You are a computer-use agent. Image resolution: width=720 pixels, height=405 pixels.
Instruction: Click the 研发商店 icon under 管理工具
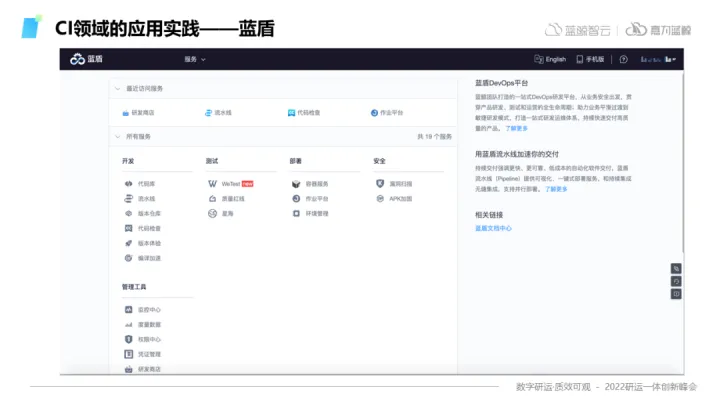coord(129,369)
